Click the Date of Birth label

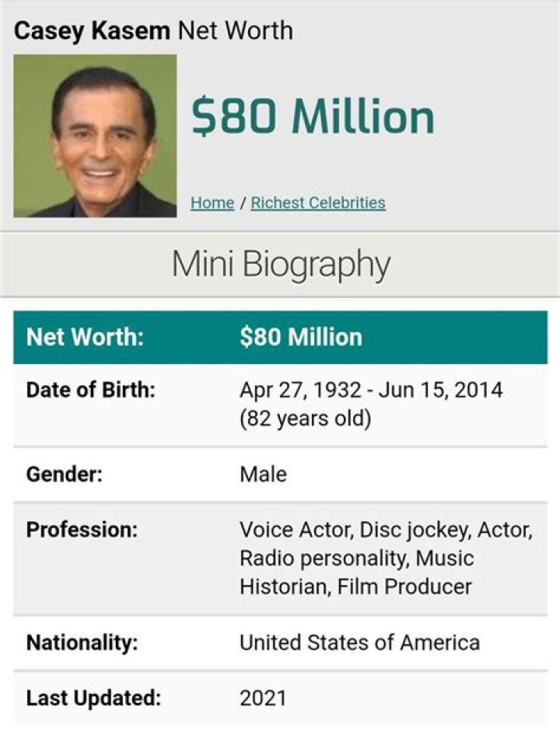pyautogui.click(x=91, y=389)
